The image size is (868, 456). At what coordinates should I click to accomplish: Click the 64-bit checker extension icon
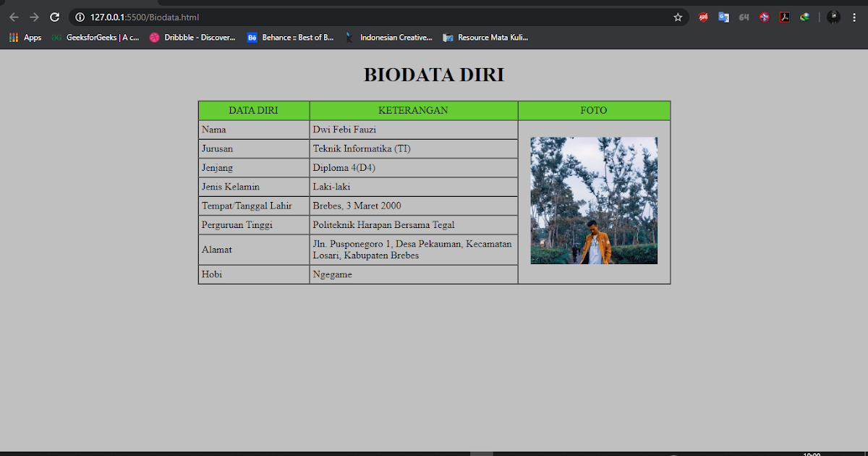pyautogui.click(x=744, y=17)
